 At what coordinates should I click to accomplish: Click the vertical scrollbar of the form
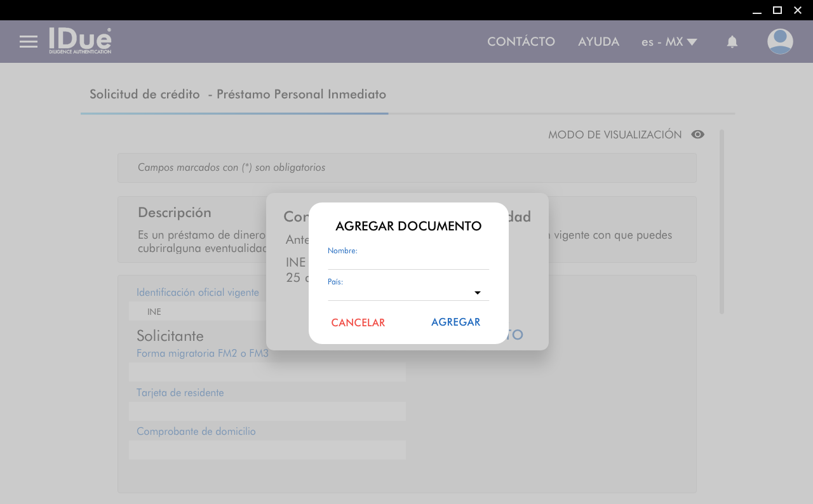click(x=722, y=222)
